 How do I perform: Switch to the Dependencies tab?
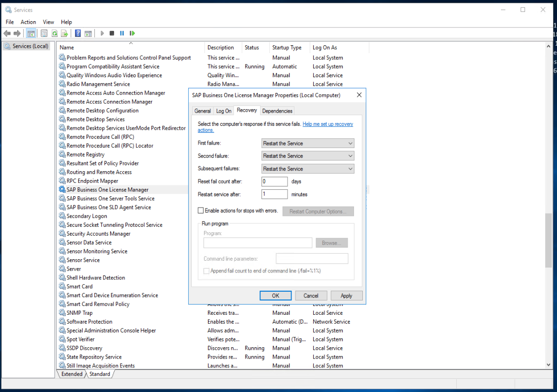[x=277, y=111]
